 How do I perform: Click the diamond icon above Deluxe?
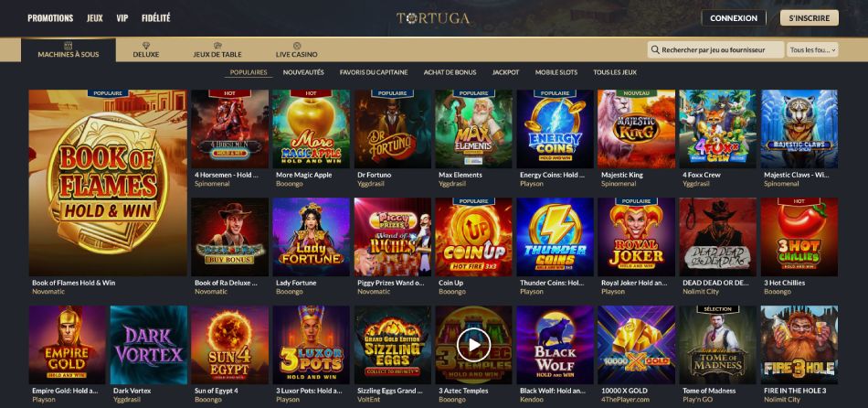(146, 46)
